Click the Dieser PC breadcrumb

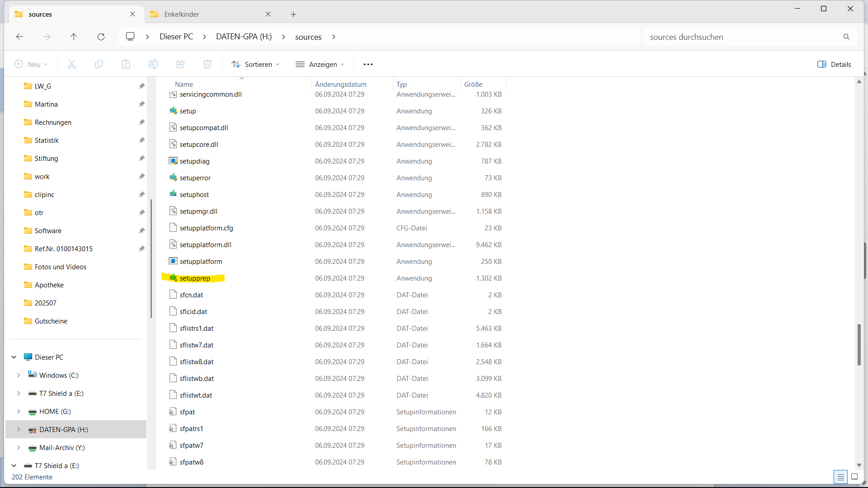tap(176, 37)
